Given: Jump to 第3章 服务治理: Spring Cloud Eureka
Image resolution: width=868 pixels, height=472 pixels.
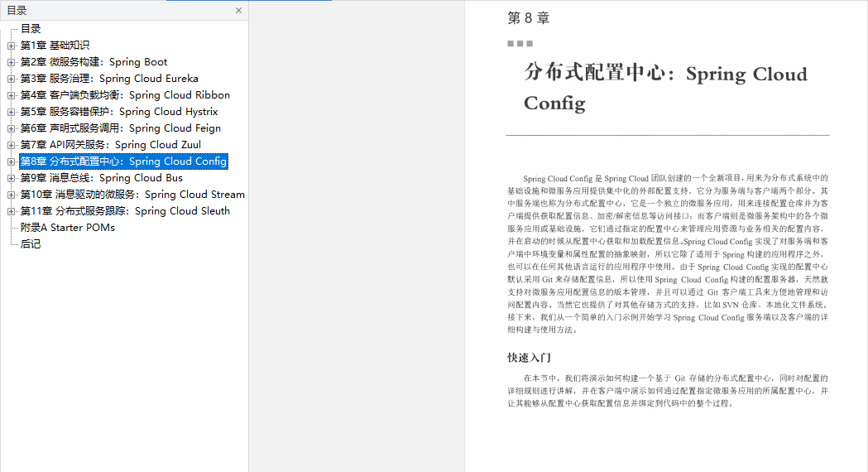Looking at the screenshot, I should 109,79.
